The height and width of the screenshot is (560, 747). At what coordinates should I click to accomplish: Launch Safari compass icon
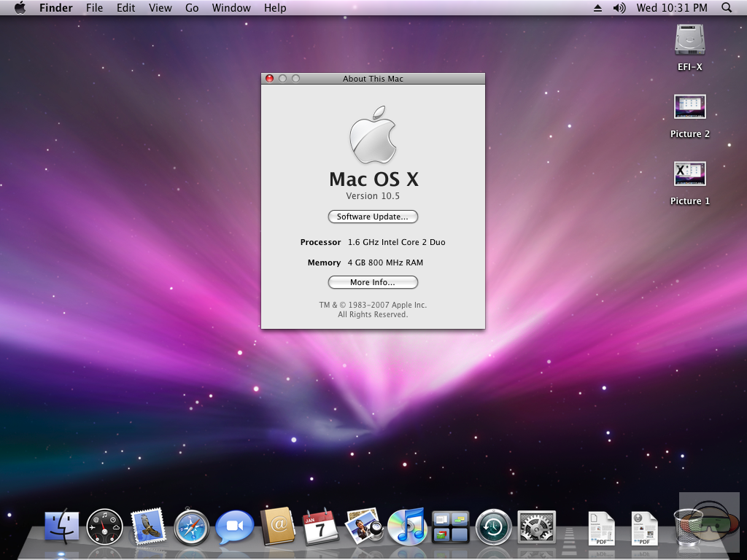191,526
